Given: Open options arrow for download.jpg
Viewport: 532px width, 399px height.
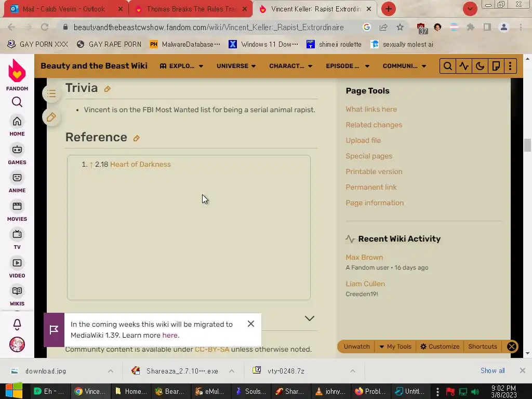Looking at the screenshot, I should tap(111, 371).
